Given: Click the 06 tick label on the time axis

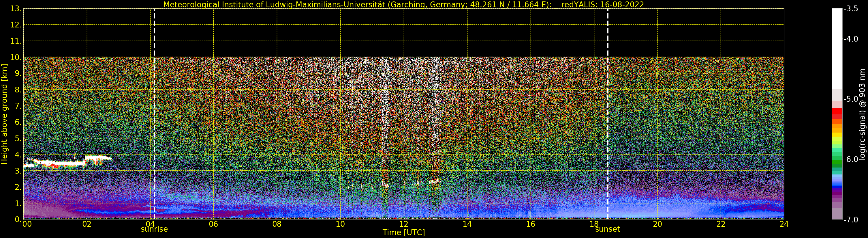Looking at the screenshot, I should [213, 224].
